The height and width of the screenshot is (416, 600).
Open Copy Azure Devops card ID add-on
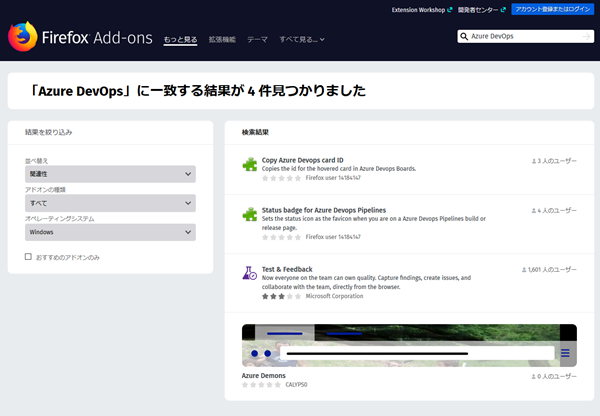302,160
